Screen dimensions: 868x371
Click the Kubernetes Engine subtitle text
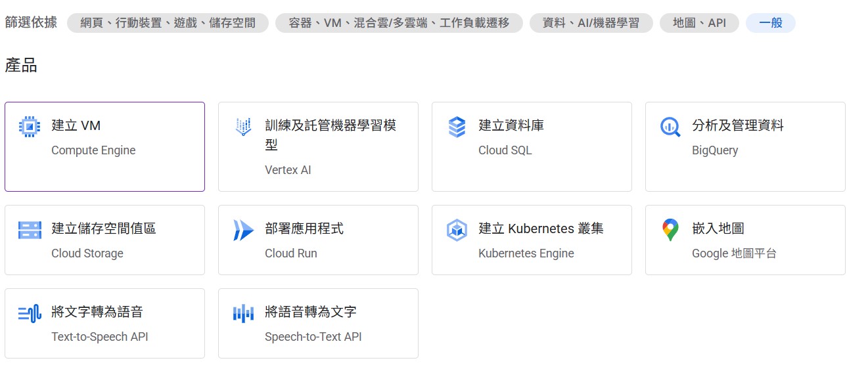[x=526, y=253]
